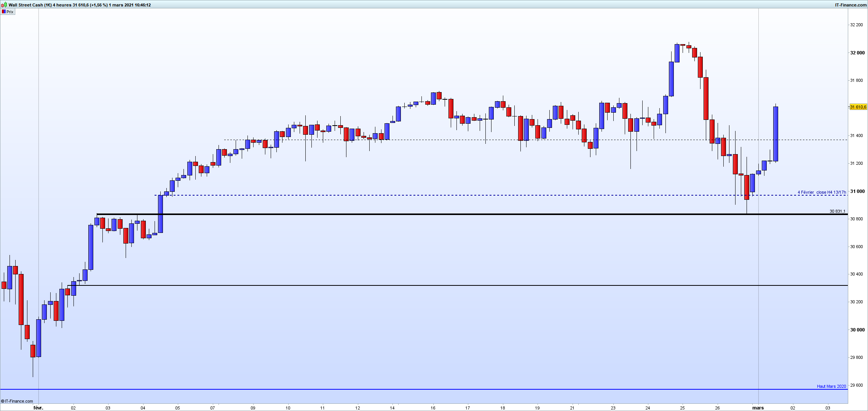Click the yellow 31 610,6 current price tag

pyautogui.click(x=858, y=107)
